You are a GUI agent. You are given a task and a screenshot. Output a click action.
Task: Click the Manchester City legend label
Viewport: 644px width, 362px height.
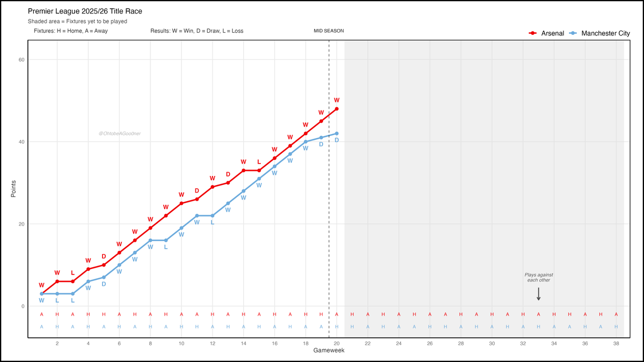[x=605, y=33]
